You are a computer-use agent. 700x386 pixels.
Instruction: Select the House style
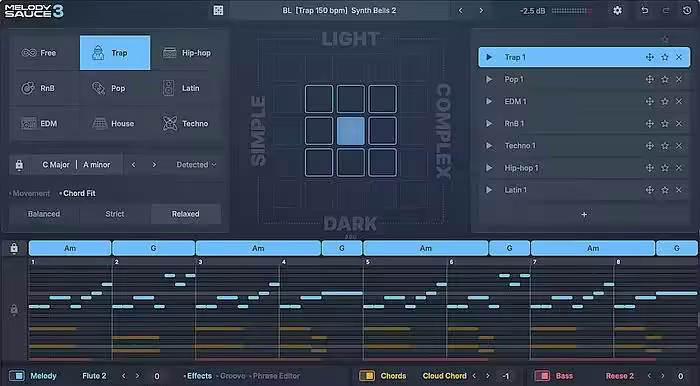(115, 124)
